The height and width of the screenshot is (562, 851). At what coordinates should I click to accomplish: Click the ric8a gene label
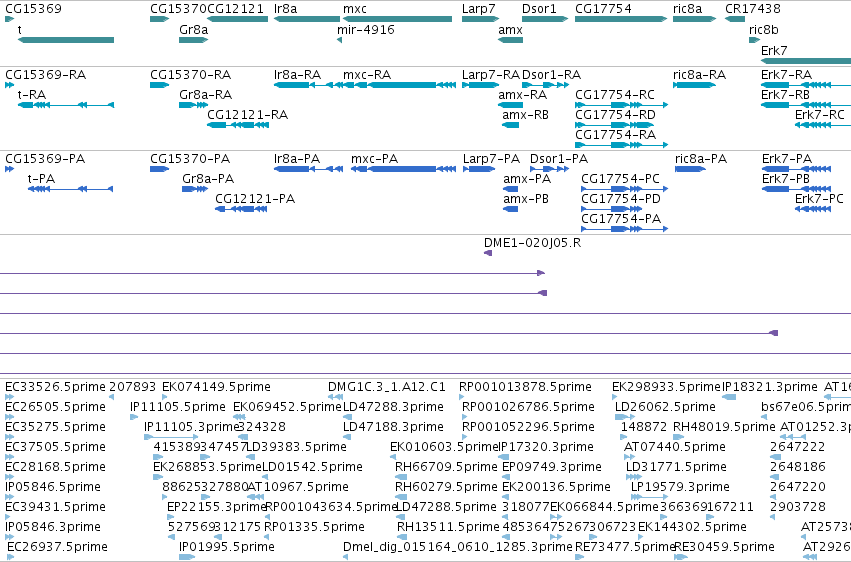coord(687,9)
